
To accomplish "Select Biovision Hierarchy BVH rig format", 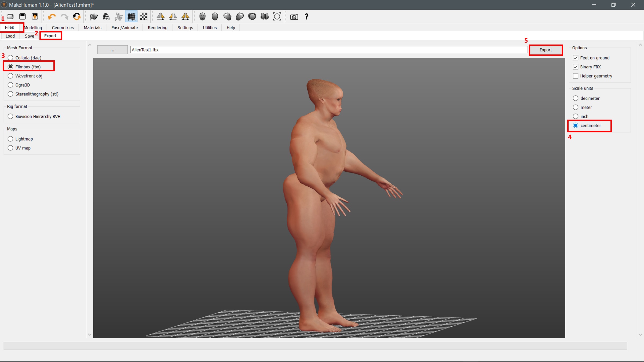I will (34, 116).
